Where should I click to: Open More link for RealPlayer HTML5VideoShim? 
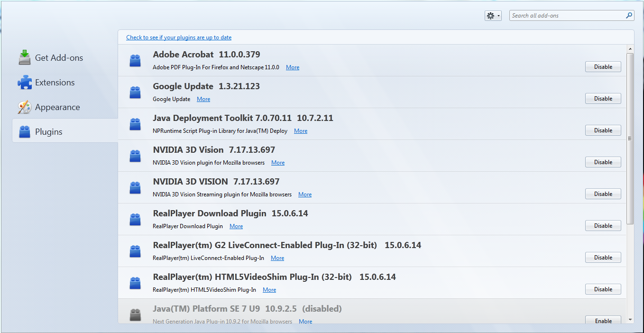click(269, 290)
